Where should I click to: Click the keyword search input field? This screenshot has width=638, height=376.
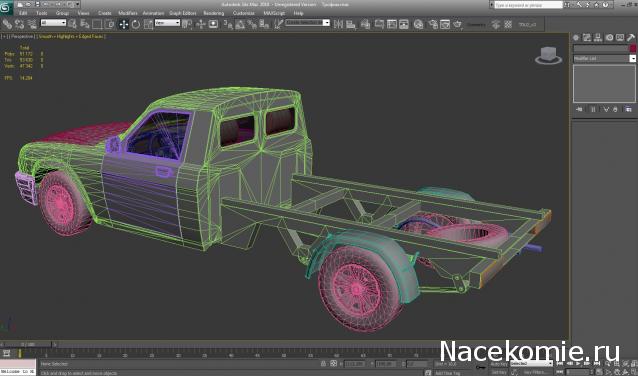click(x=528, y=4)
